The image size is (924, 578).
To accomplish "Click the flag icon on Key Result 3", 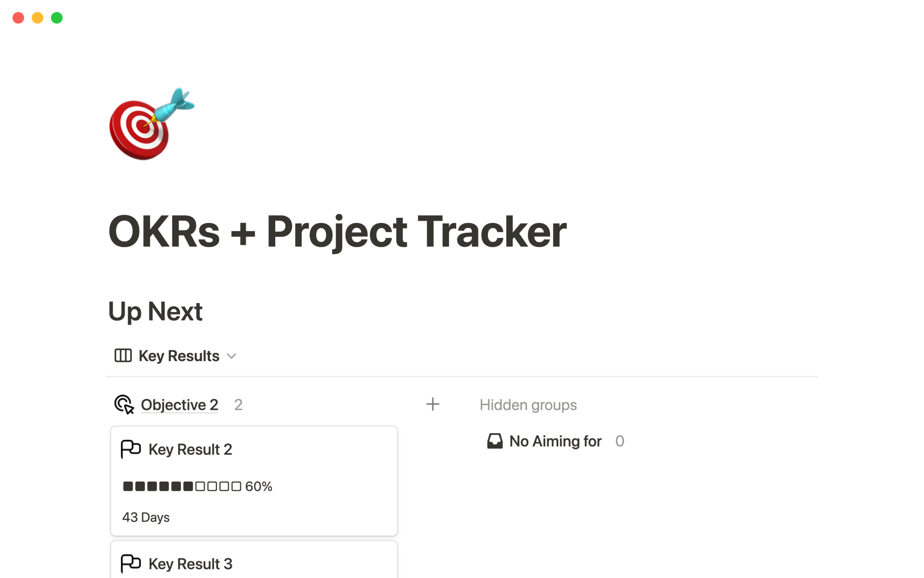I will point(130,563).
